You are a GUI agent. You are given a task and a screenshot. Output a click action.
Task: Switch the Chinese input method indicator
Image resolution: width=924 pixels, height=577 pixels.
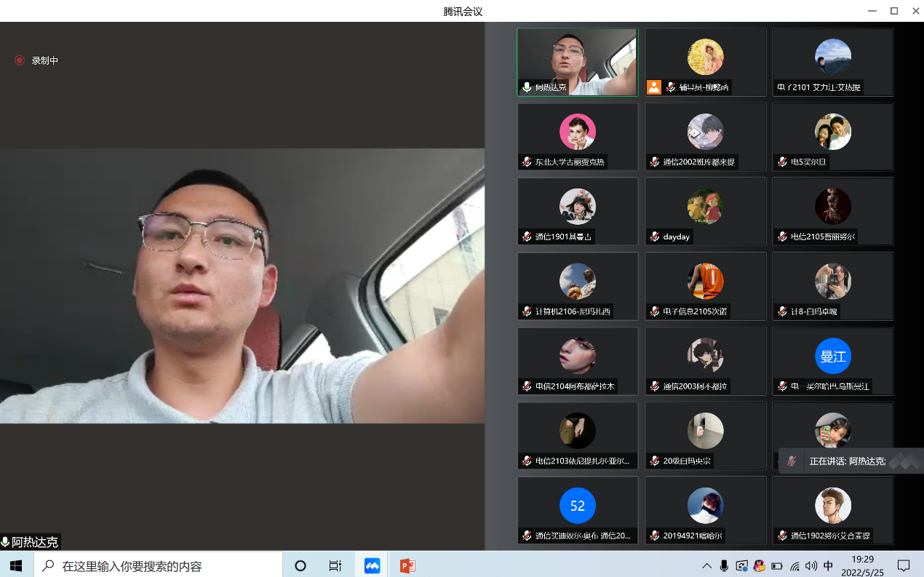[829, 565]
